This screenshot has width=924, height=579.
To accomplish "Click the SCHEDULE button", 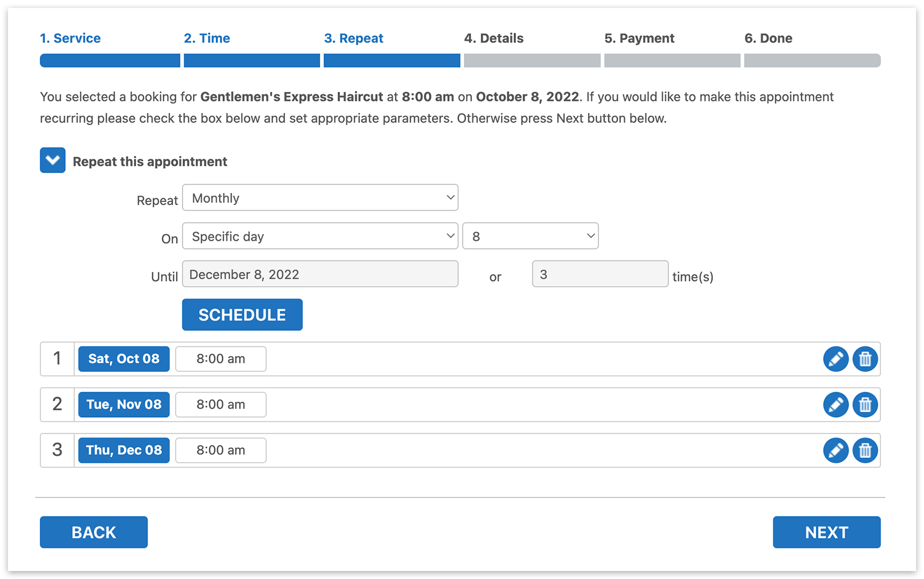I will point(242,314).
